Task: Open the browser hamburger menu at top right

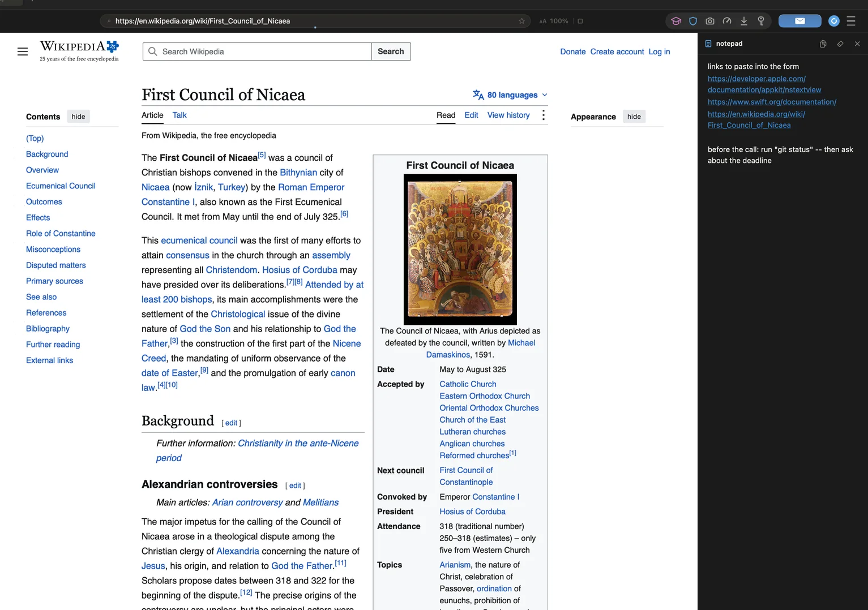Action: 850,21
